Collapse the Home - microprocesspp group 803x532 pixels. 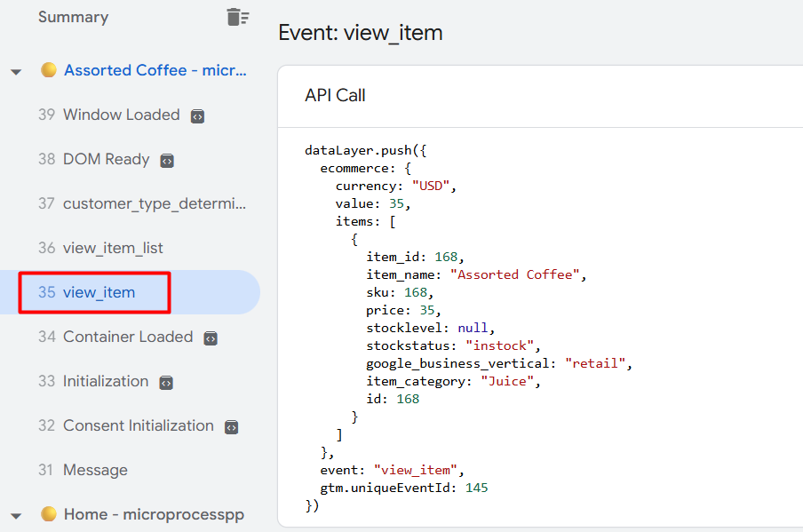[16, 515]
